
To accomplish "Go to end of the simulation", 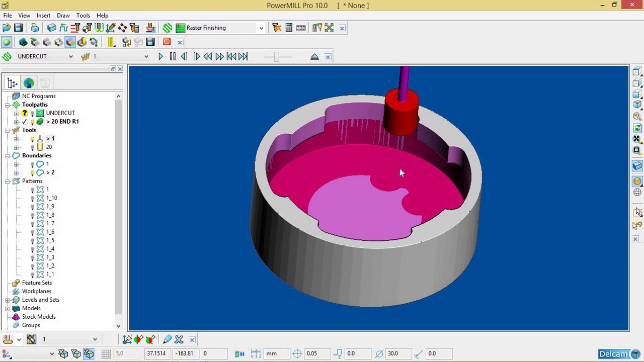I will 244,57.
